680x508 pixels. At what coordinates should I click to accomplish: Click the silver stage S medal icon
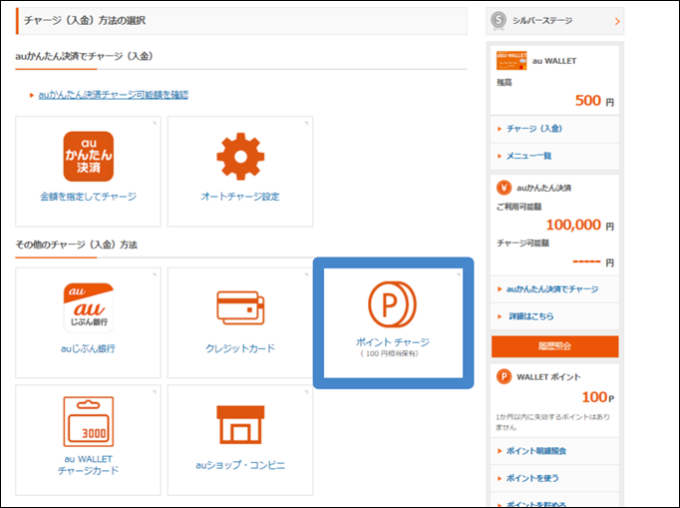click(x=499, y=20)
